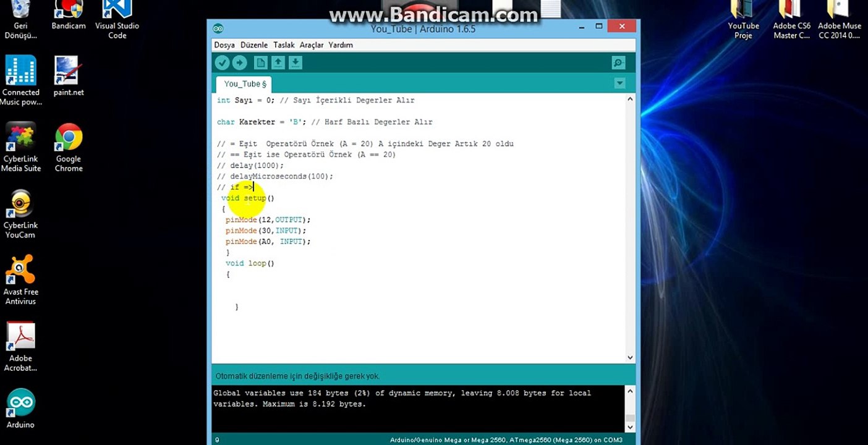Open the Taslak menu
868x445 pixels.
284,45
